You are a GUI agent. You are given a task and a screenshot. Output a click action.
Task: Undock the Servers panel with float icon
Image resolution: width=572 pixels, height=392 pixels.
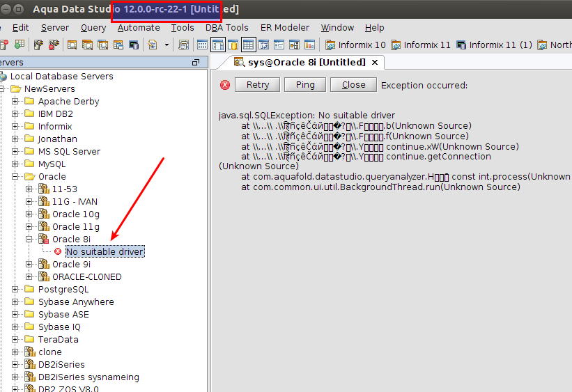196,63
